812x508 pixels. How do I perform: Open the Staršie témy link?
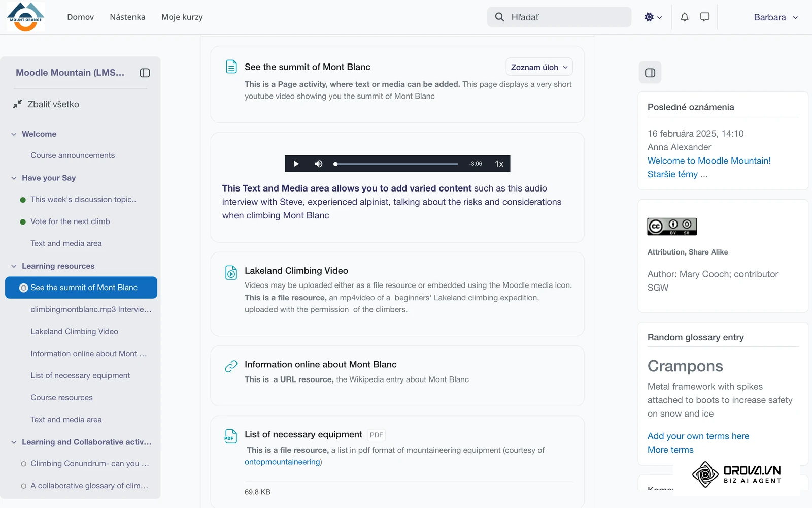[678, 174]
